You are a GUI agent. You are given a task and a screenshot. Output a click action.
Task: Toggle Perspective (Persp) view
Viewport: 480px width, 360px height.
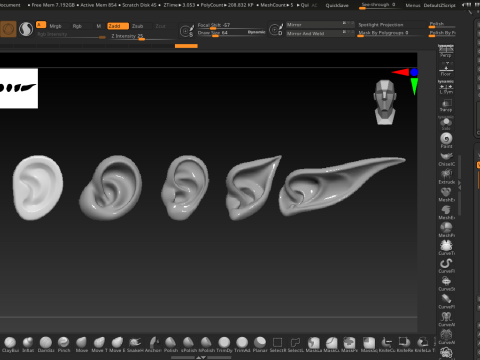(x=446, y=51)
